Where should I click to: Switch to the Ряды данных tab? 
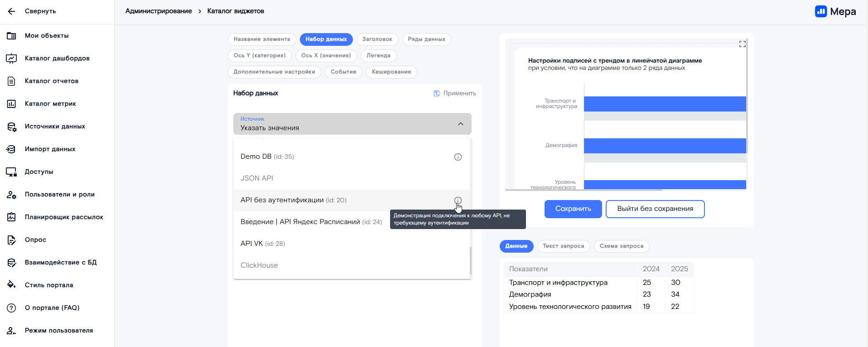[x=426, y=39]
